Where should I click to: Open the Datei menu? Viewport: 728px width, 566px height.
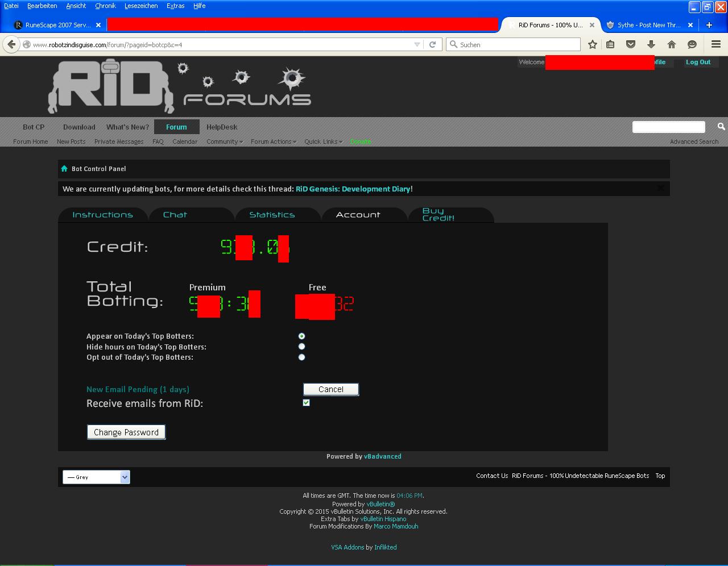pos(11,6)
